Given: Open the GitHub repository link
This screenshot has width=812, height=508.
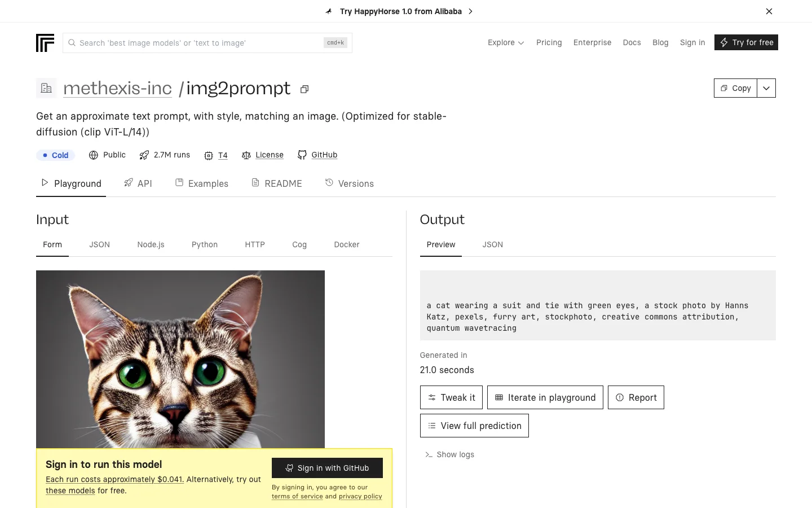Looking at the screenshot, I should [x=324, y=155].
